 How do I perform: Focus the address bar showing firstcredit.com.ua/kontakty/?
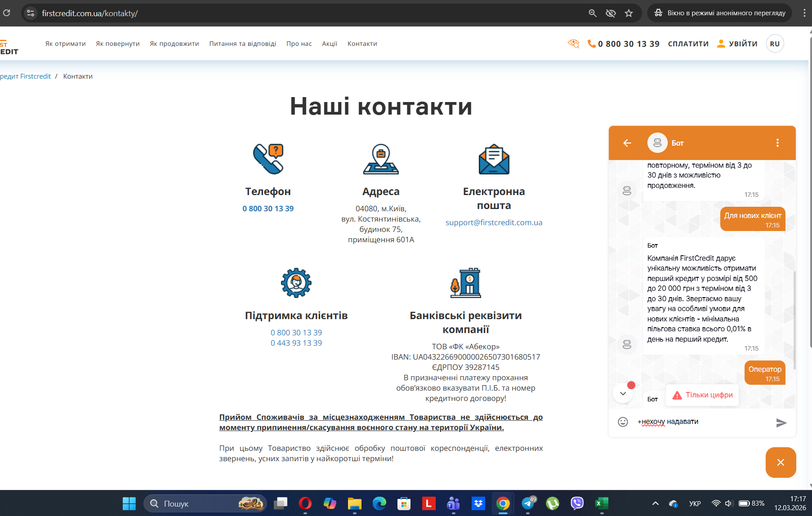pos(310,13)
